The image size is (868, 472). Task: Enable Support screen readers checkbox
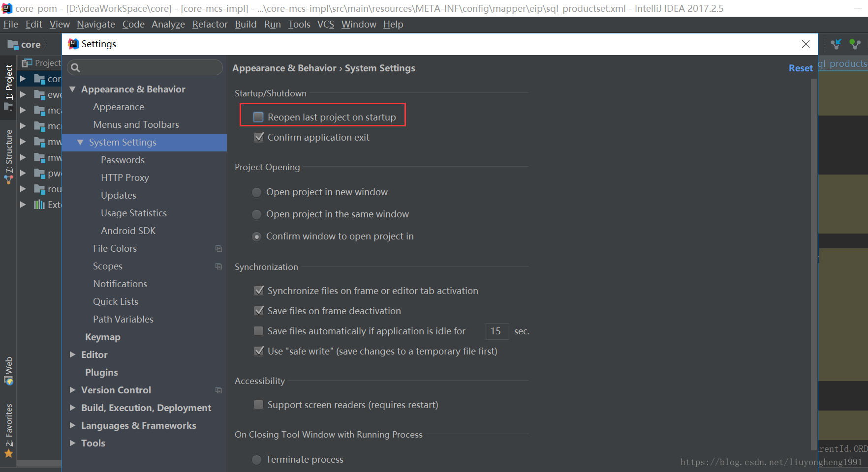tap(258, 405)
